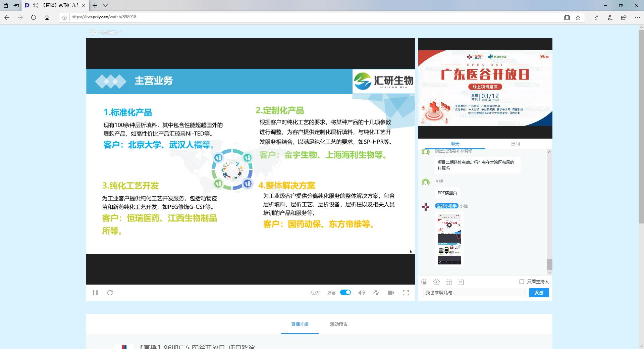
Task: Enable 只看主持人 checkbox
Action: pyautogui.click(x=522, y=282)
